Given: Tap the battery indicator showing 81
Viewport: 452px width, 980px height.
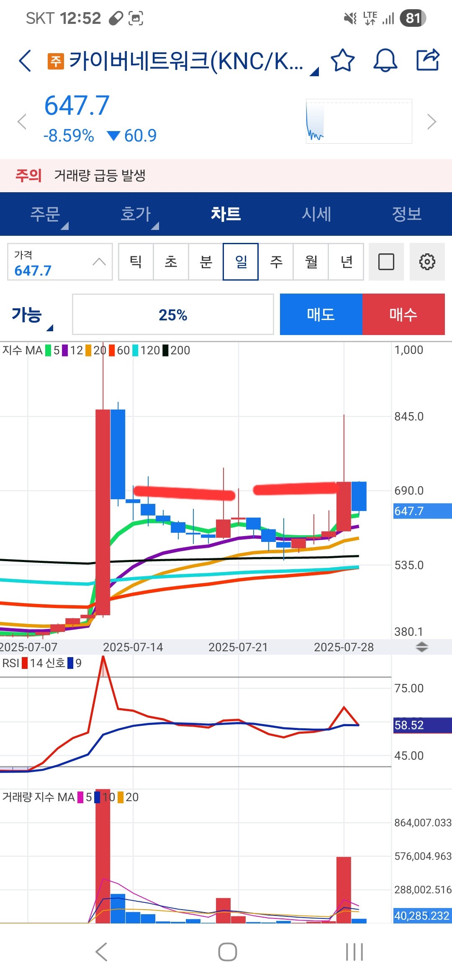Looking at the screenshot, I should click(x=413, y=18).
